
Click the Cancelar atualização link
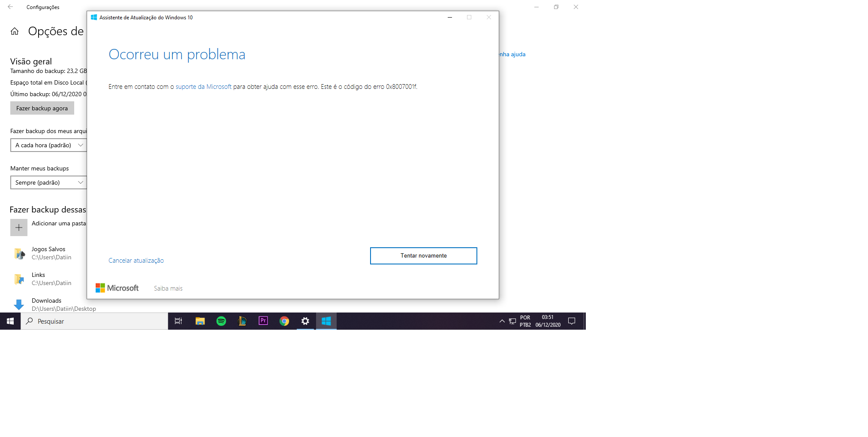(x=136, y=261)
